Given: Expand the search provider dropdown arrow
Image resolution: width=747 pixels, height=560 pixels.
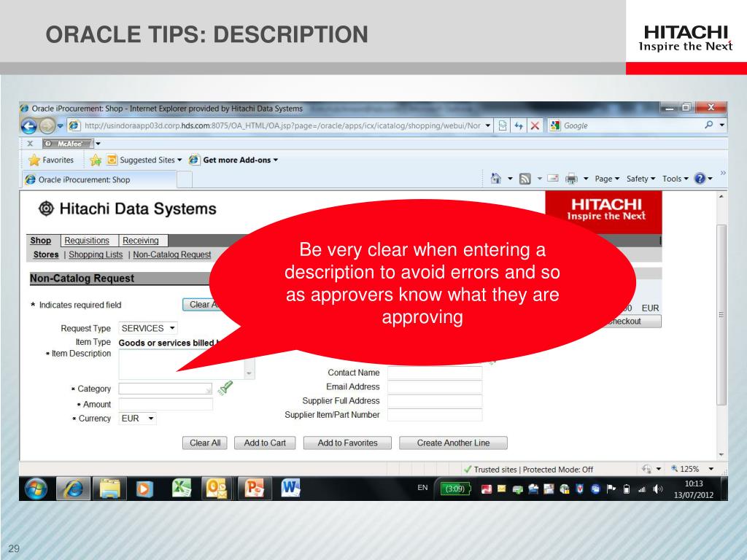Looking at the screenshot, I should 722,125.
